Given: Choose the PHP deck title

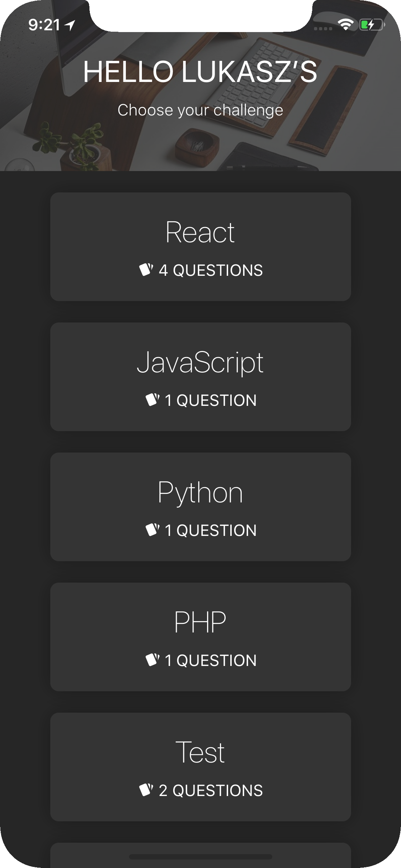Looking at the screenshot, I should click(200, 622).
